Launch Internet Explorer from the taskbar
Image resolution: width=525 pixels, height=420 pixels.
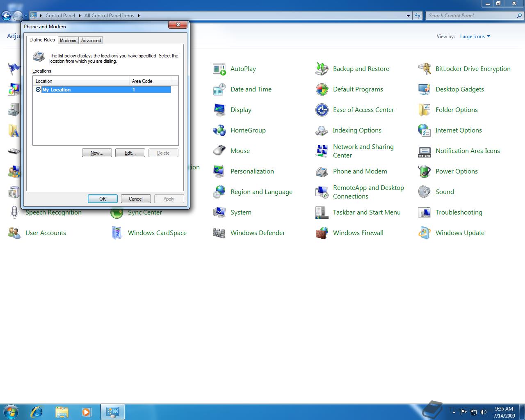click(x=37, y=411)
